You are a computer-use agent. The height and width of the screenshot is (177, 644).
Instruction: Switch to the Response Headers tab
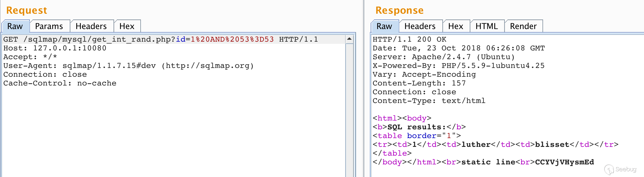pos(420,26)
